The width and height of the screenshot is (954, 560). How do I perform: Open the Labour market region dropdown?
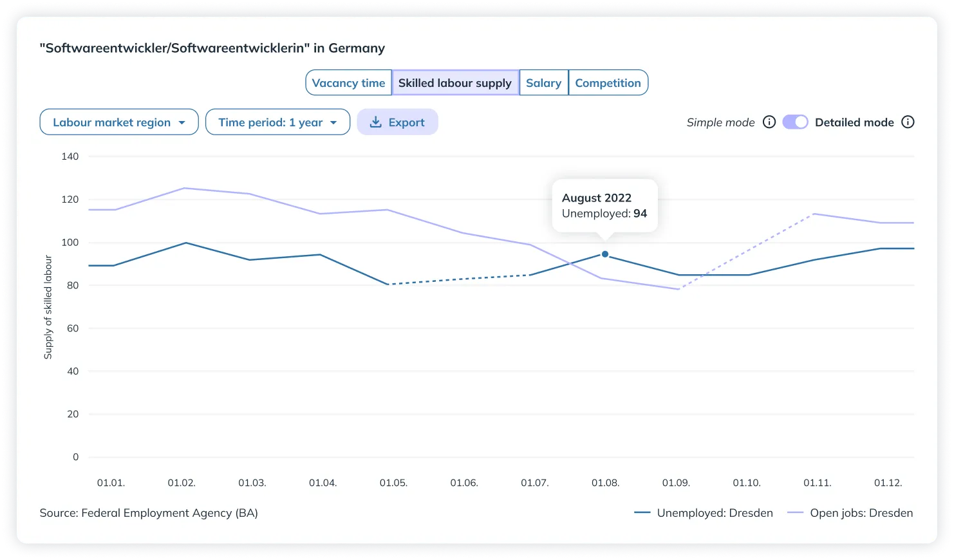tap(118, 122)
